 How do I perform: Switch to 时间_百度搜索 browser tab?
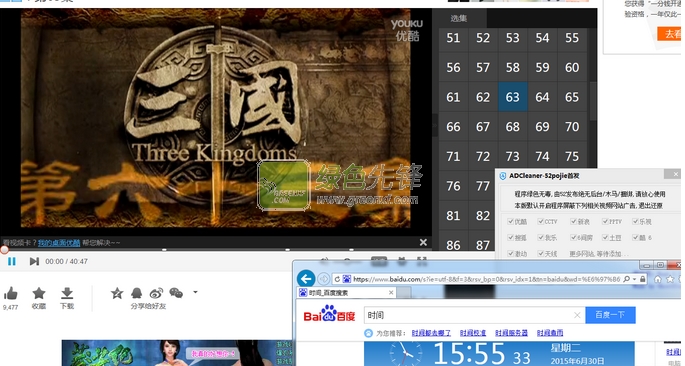pos(346,293)
